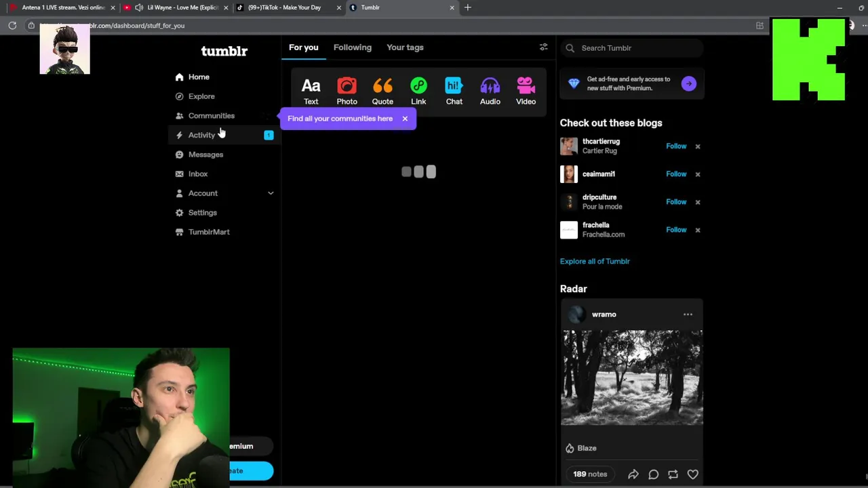Blaze the Radar post

[581, 448]
